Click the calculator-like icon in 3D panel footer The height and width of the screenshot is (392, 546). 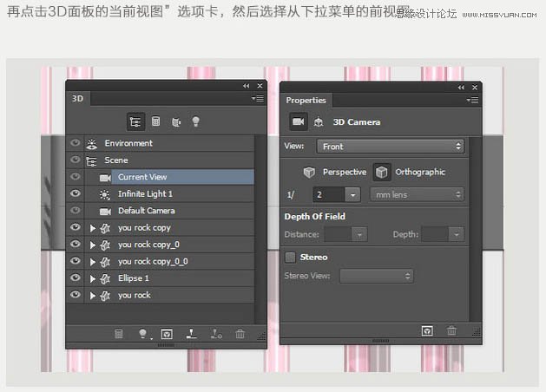(x=119, y=334)
